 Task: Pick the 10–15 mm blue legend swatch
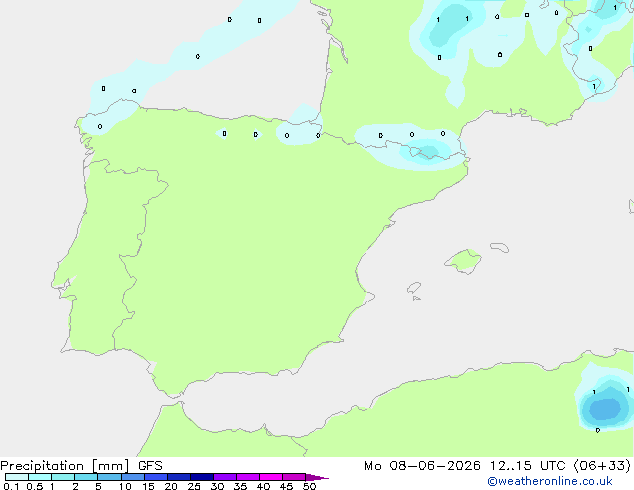132,477
